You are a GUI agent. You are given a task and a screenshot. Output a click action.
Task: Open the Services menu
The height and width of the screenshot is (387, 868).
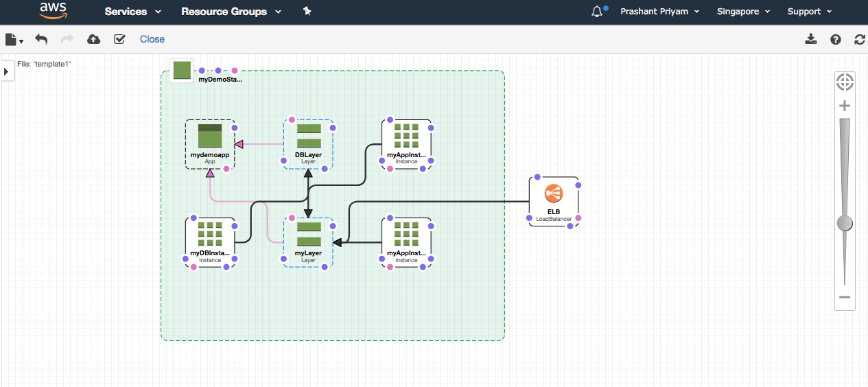[x=132, y=12]
